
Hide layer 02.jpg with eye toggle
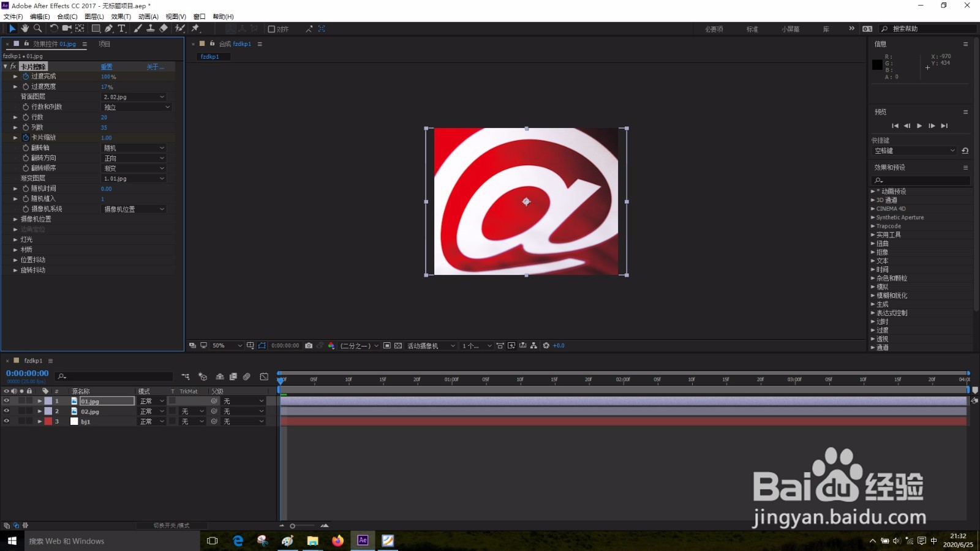click(7, 411)
